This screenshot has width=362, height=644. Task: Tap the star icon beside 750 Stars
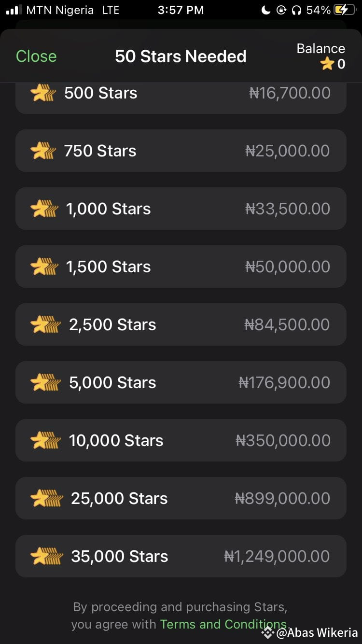43,151
